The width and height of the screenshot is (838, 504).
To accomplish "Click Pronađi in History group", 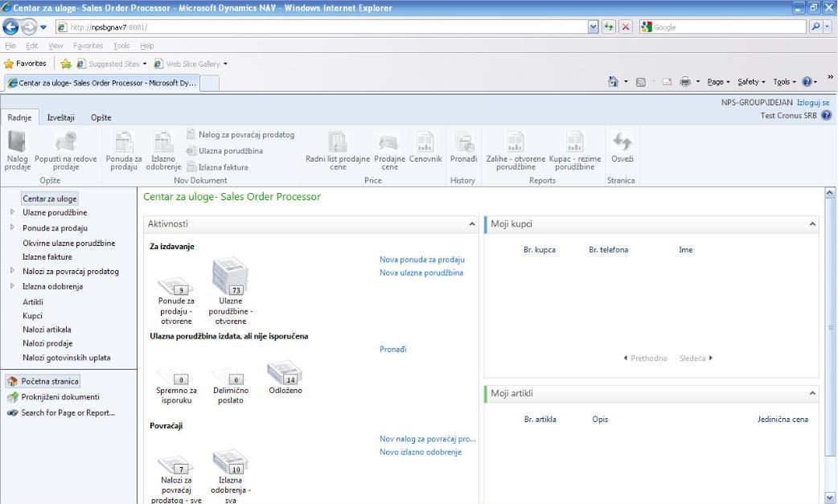I will [463, 147].
